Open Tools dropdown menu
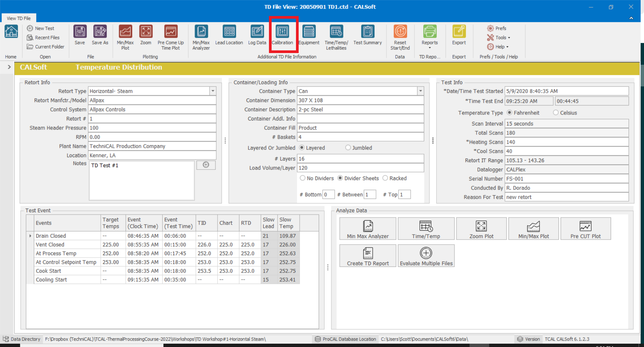644x347 pixels. coord(499,38)
